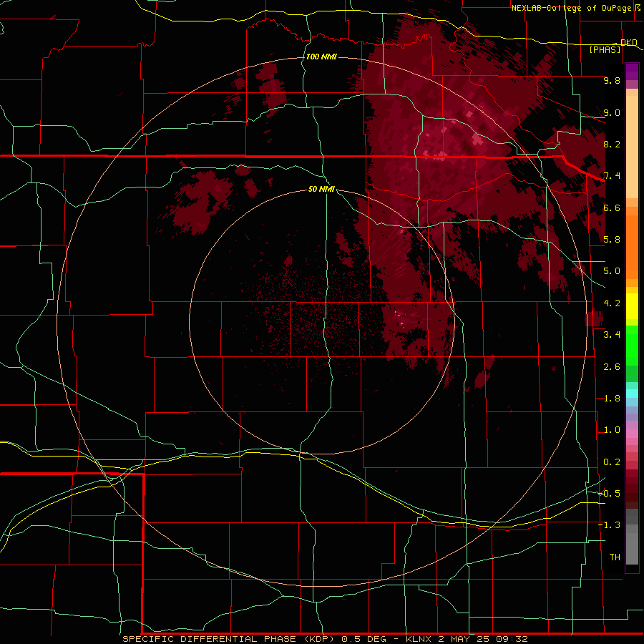Click the NEXLAB-College of DuPage label
The height and width of the screenshot is (644, 644).
tap(572, 8)
